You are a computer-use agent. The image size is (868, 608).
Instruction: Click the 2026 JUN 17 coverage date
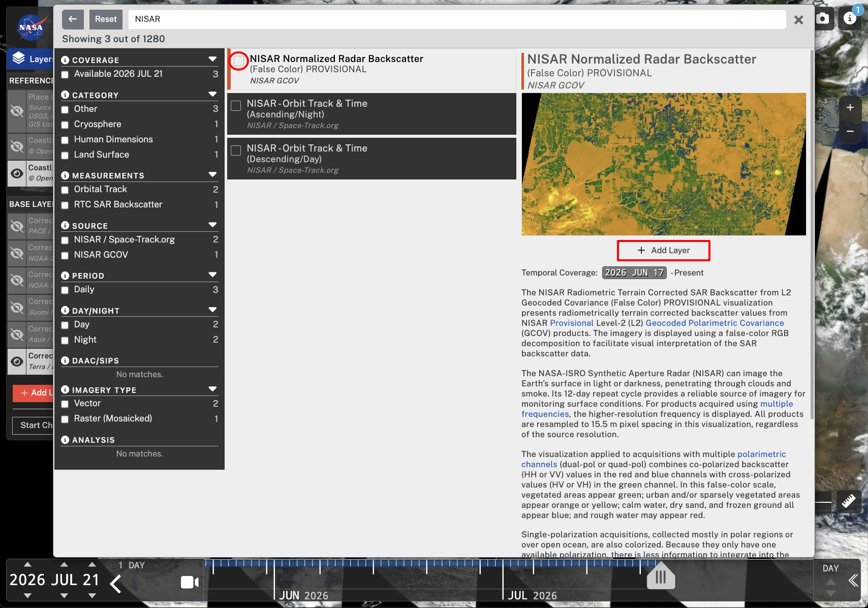[x=634, y=273]
